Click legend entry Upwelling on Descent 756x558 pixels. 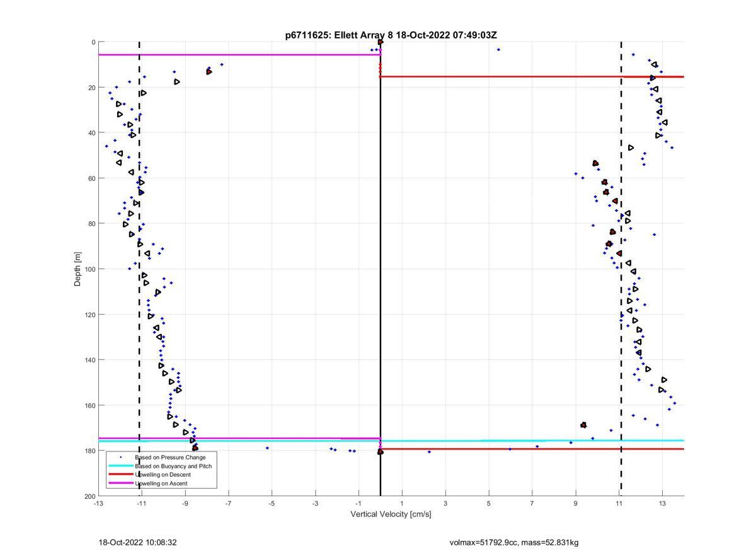163,475
